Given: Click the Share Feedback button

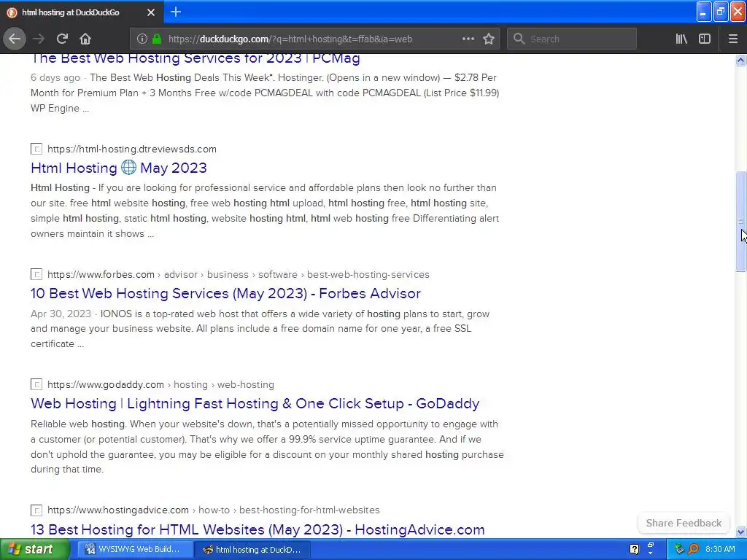Looking at the screenshot, I should pos(684,523).
